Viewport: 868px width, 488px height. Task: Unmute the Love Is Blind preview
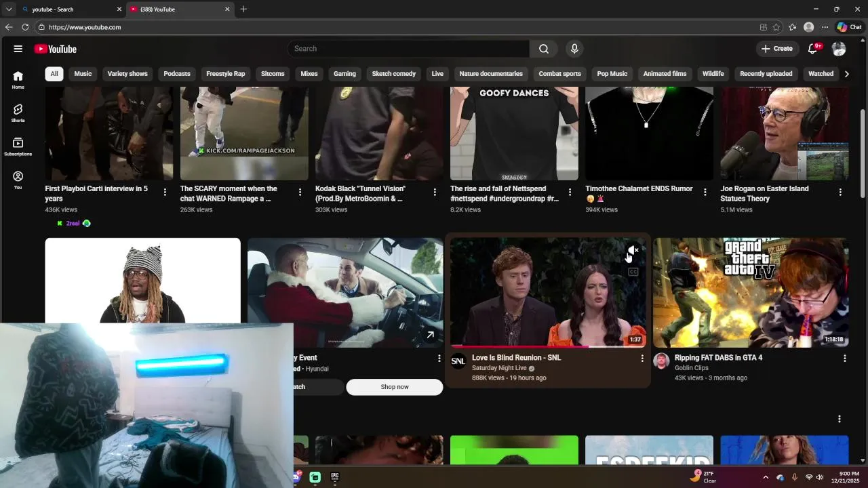coord(633,251)
